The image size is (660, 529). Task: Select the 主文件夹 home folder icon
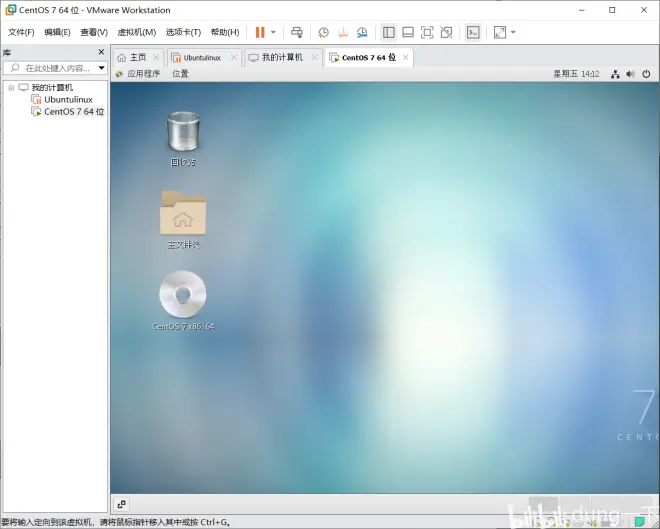(x=183, y=219)
